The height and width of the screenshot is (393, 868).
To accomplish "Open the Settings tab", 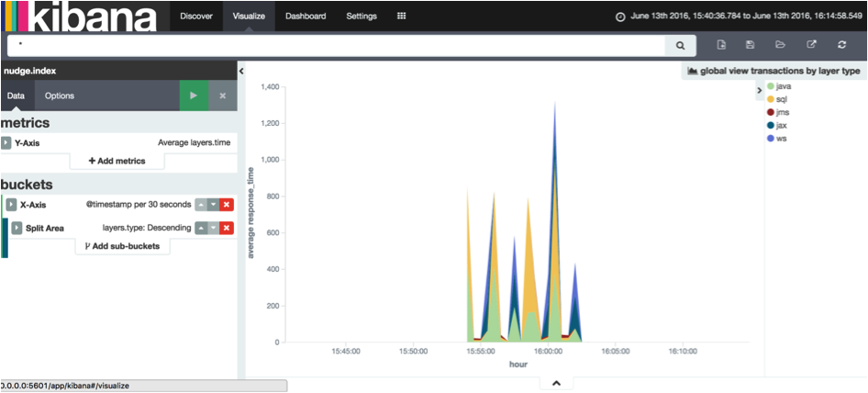I will [362, 17].
